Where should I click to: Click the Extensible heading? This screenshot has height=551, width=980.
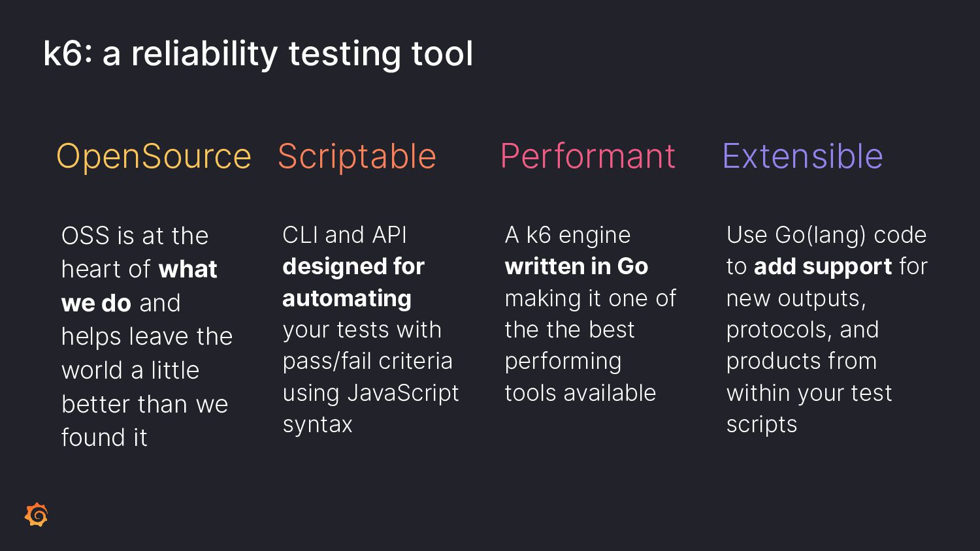point(802,156)
